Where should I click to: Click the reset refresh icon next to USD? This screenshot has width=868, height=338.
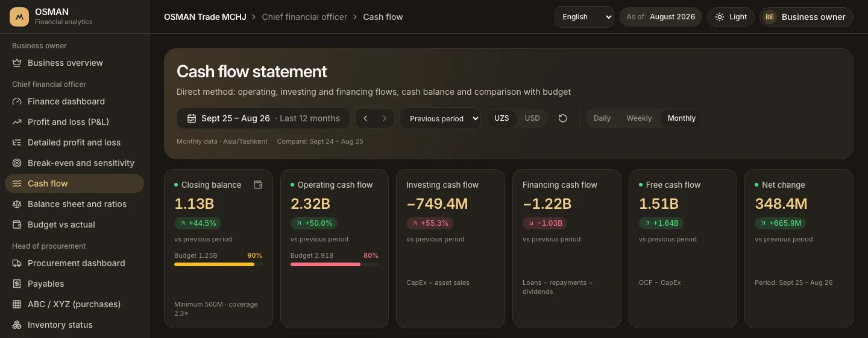(563, 118)
